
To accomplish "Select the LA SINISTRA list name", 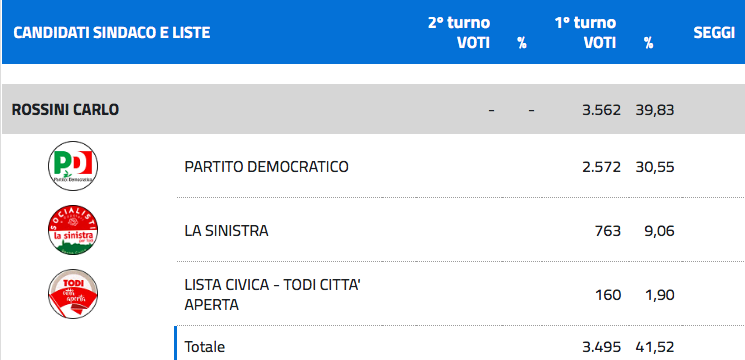I will pyautogui.click(x=226, y=231).
